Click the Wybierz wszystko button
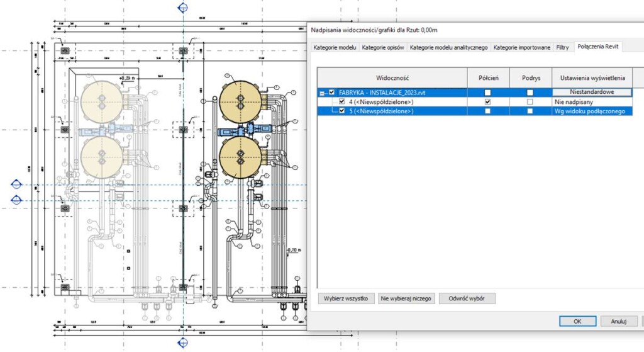 (x=346, y=298)
